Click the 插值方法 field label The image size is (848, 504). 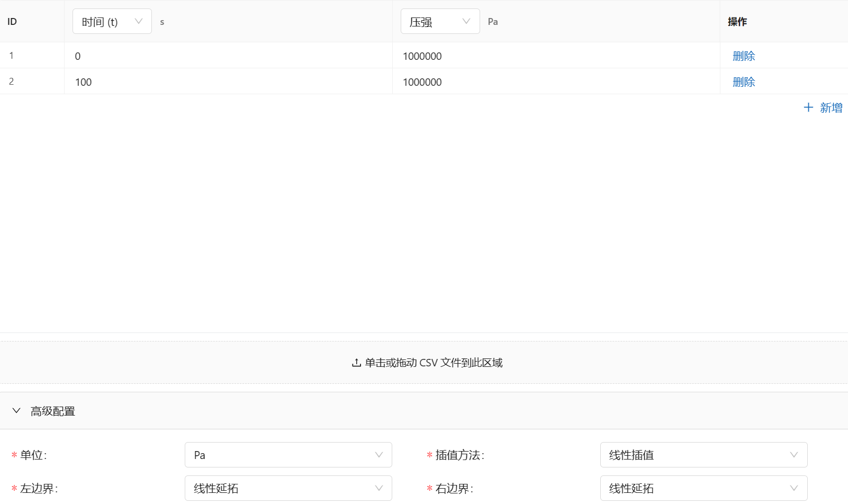pyautogui.click(x=460, y=455)
